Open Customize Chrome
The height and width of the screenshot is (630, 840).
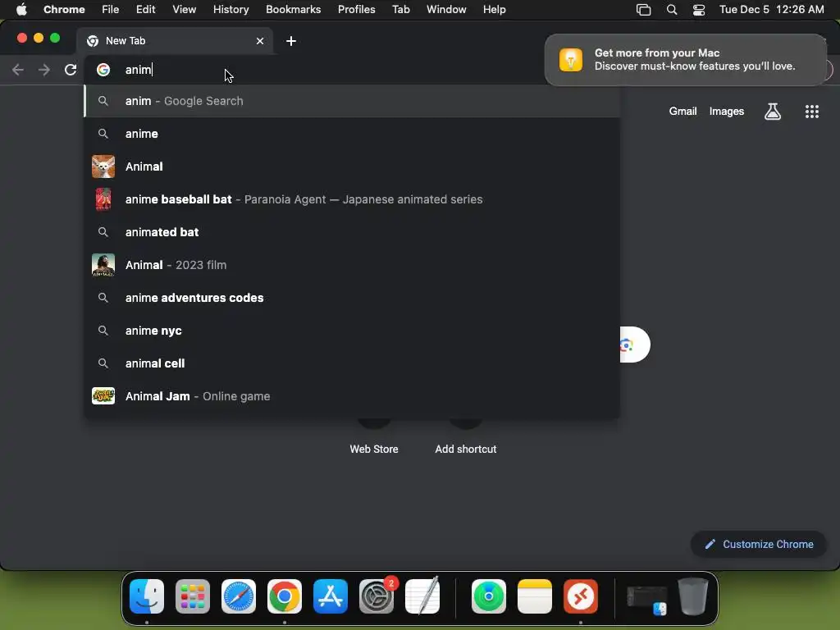tap(759, 545)
